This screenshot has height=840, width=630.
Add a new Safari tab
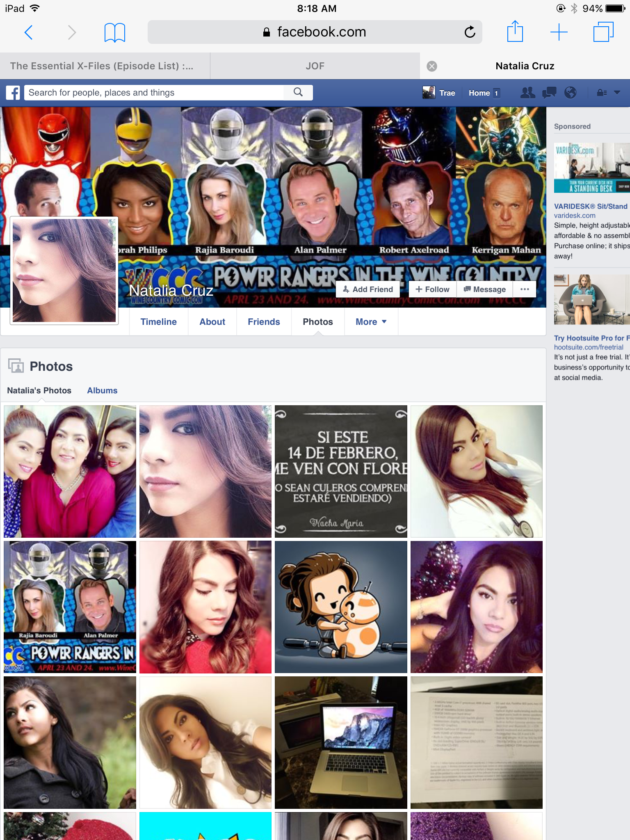point(559,32)
